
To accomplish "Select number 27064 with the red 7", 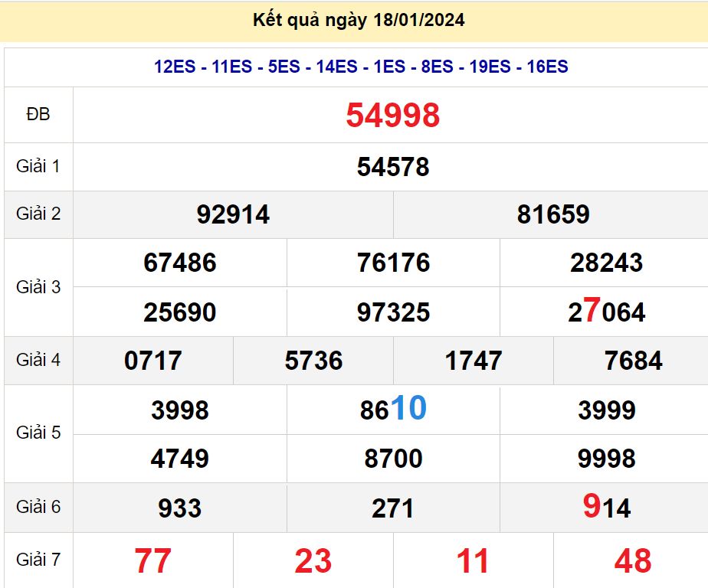I will click(607, 312).
